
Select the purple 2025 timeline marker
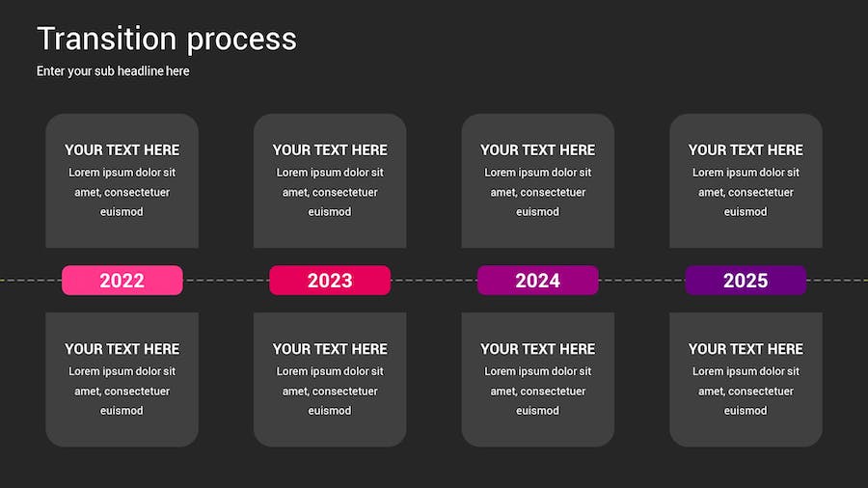pyautogui.click(x=746, y=281)
